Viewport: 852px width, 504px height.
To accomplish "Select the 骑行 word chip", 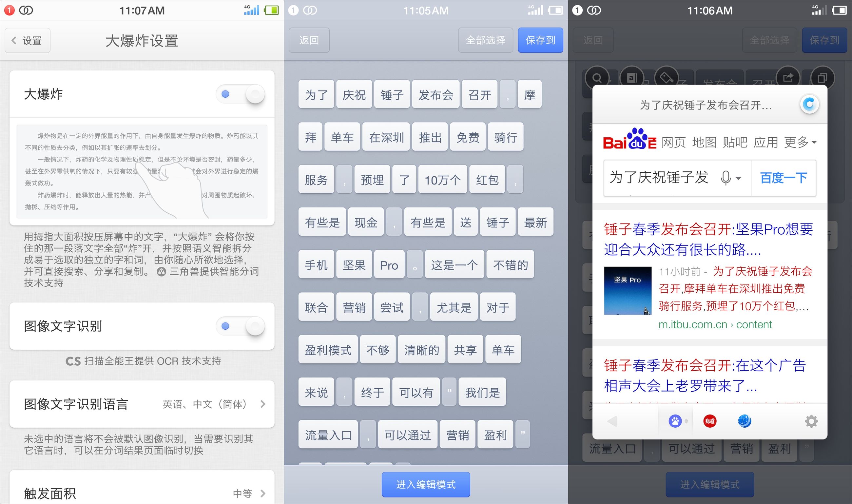I will pos(506,137).
